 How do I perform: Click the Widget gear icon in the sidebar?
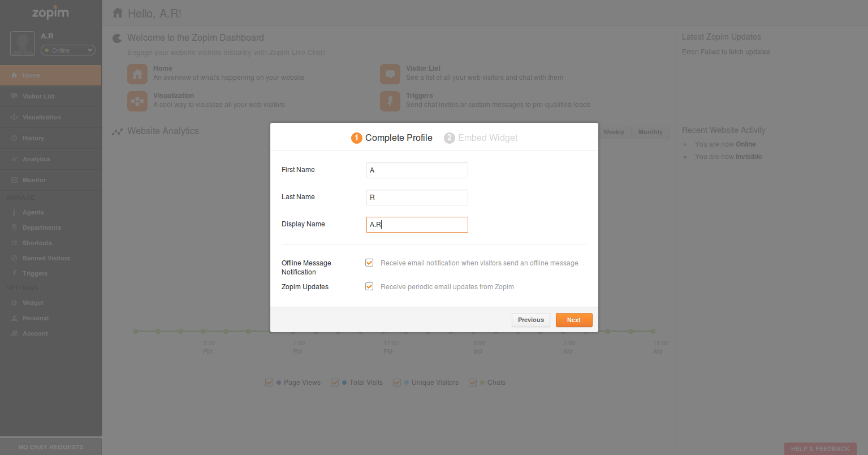pyautogui.click(x=14, y=303)
